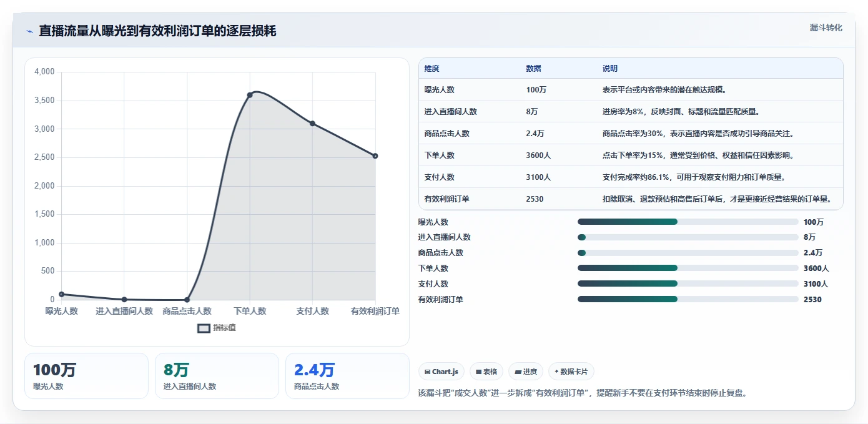
Task: Click the 有效利润订单 data point on the chart line
Action: (375, 156)
